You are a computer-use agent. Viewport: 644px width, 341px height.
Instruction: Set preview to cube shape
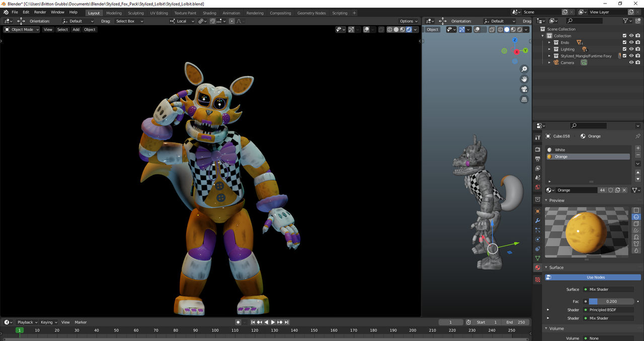[x=636, y=224]
